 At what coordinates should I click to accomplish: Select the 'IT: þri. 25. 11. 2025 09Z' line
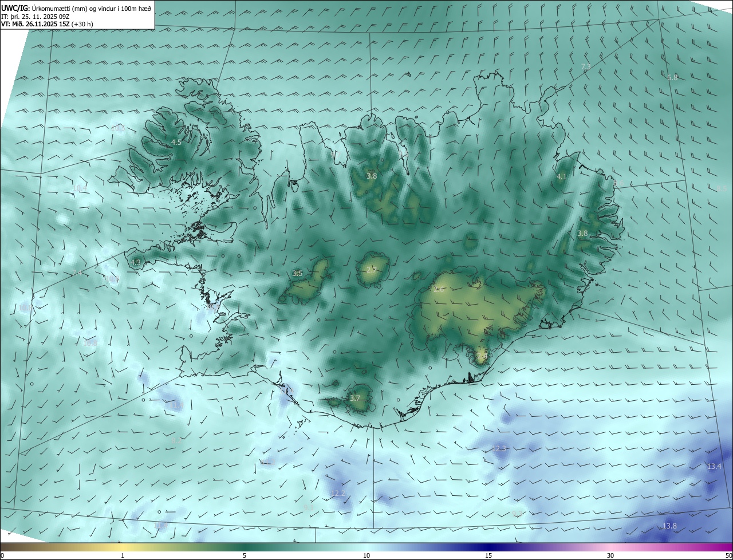(36, 17)
